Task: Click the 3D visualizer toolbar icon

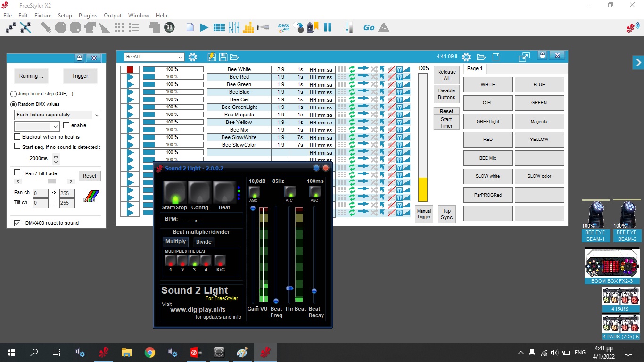Action: tap(169, 27)
